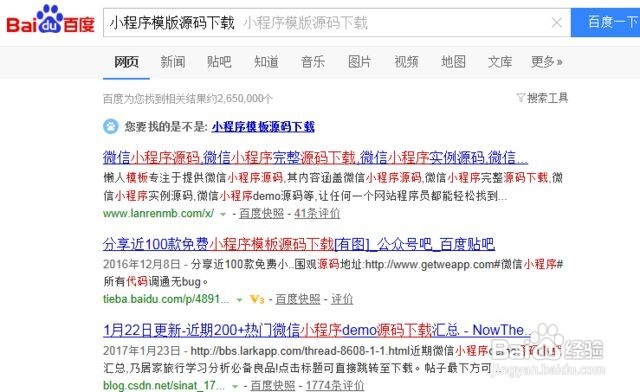Open 百度快照 for the csdn result
Screen dimensions: 640x392
click(272, 385)
